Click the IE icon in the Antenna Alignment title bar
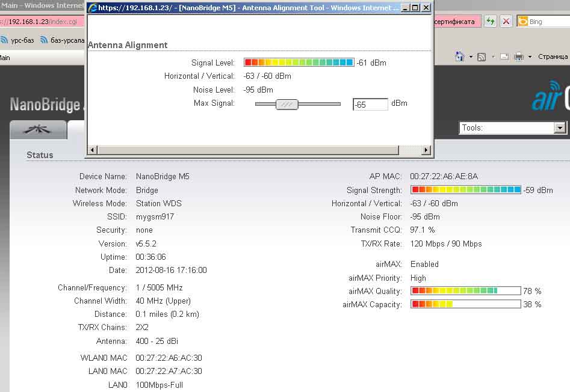The image size is (570, 392). [93, 8]
